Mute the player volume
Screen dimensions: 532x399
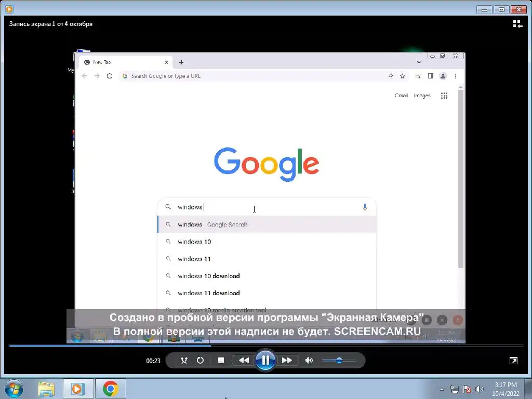point(309,361)
